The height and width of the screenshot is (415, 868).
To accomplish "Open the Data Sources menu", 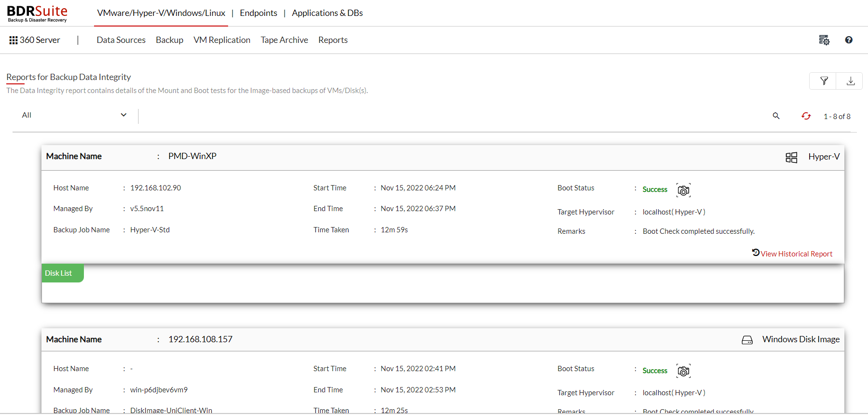I will tap(121, 40).
